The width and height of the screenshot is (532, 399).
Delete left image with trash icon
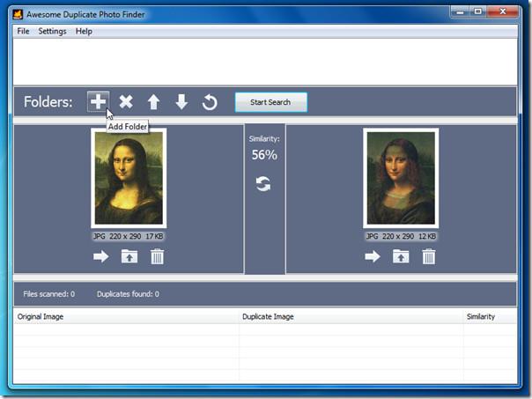pos(157,256)
